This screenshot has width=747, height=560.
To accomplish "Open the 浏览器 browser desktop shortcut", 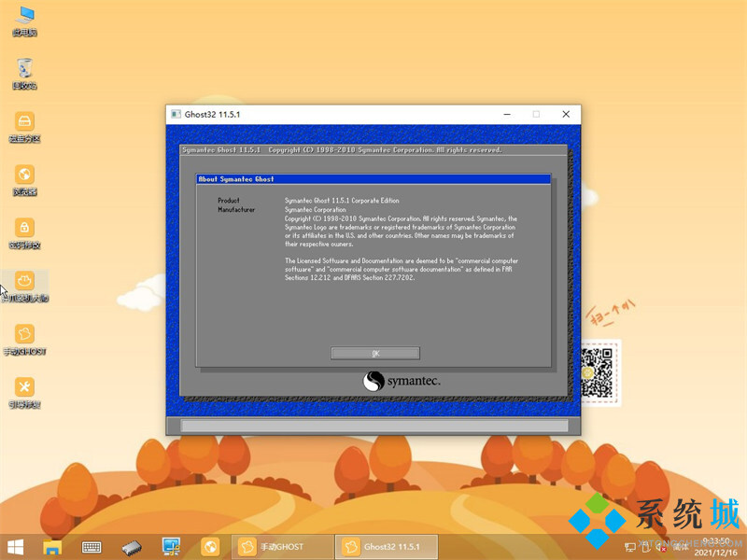I will tap(25, 180).
